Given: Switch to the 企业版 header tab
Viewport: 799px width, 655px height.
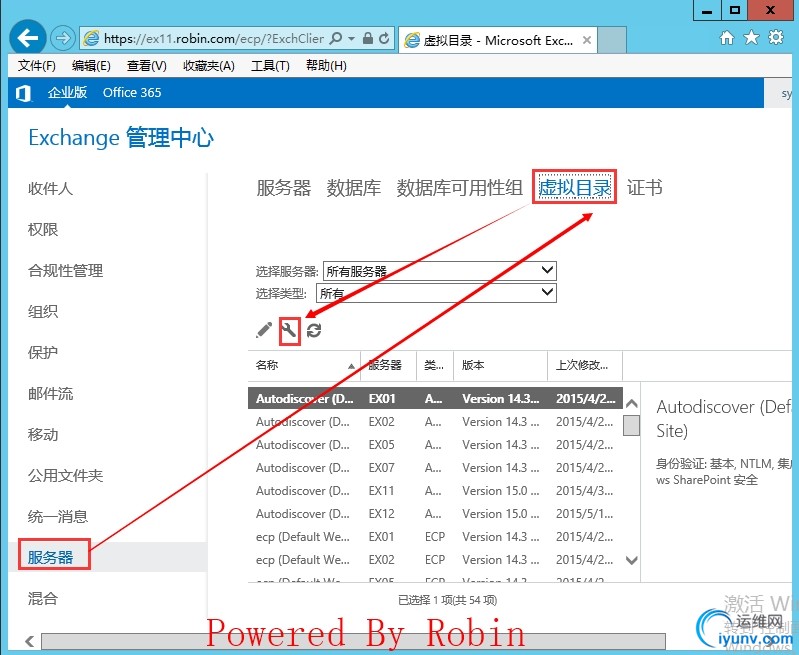Looking at the screenshot, I should pos(67,92).
